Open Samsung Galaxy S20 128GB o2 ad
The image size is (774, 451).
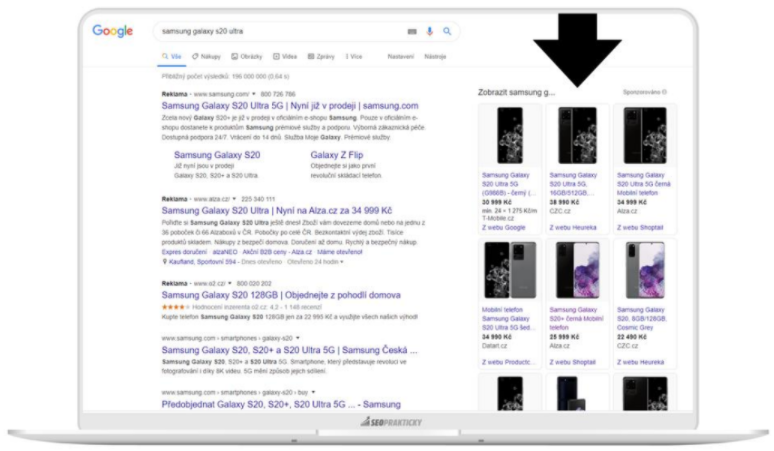click(281, 295)
